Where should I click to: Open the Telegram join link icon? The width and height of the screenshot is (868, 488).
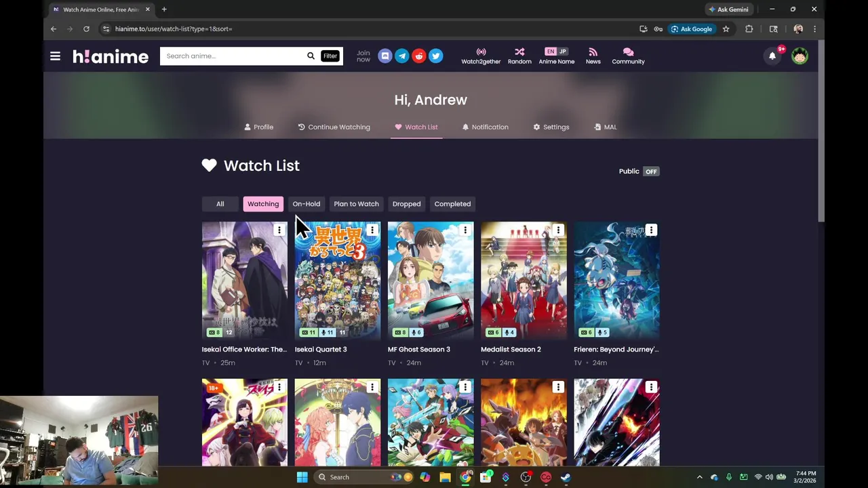pyautogui.click(x=402, y=56)
